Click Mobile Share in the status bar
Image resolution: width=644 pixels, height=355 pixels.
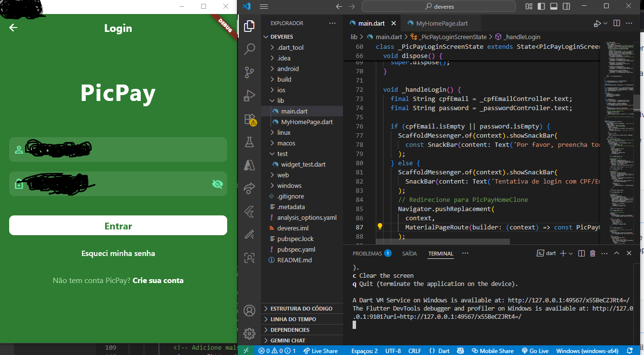[x=493, y=351]
